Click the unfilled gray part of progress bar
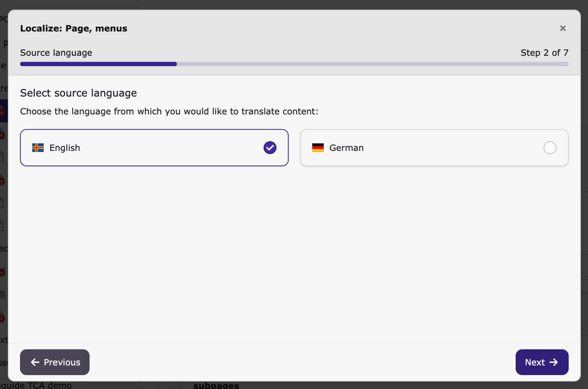This screenshot has width=588, height=389. 372,64
